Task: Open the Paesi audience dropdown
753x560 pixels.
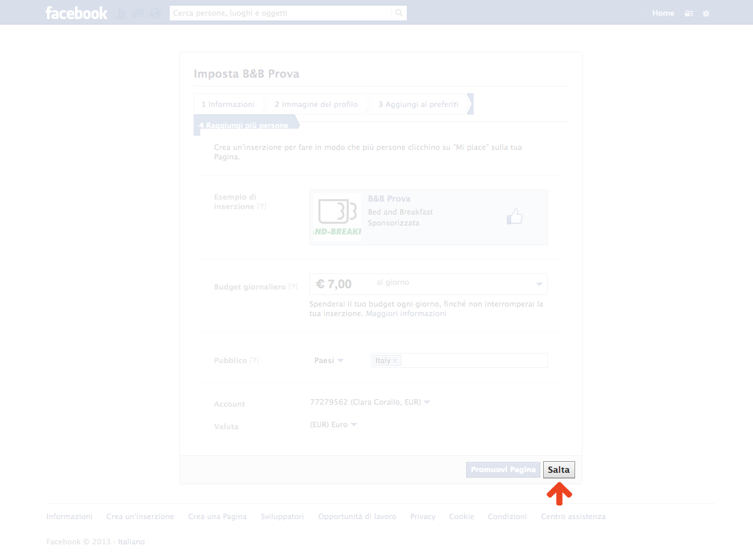Action: point(328,360)
